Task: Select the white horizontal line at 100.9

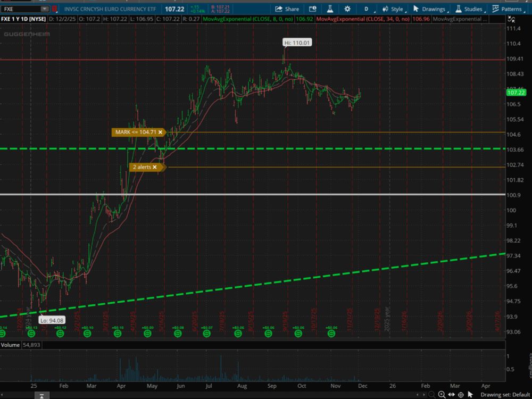Action: 253,194
